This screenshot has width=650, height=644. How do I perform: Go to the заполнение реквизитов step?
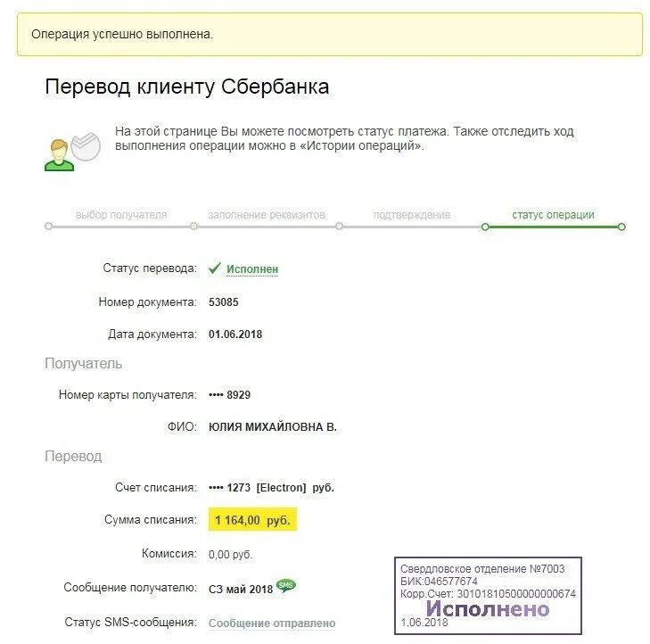coord(267,215)
